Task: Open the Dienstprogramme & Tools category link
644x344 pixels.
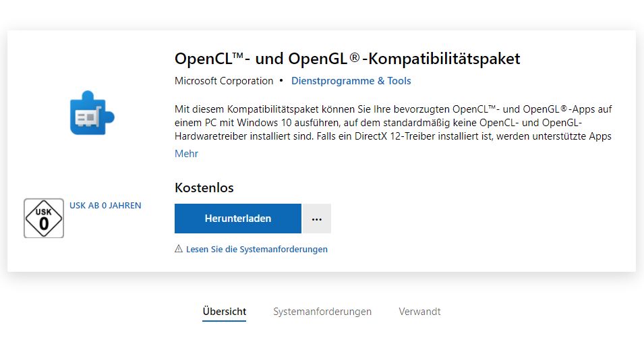Action: [x=351, y=81]
